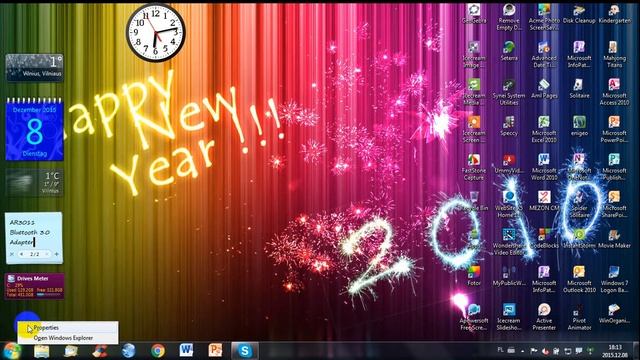This screenshot has height=360, width=640.
Task: Open MyPublicWiFi desktop shortcut
Action: [509, 276]
